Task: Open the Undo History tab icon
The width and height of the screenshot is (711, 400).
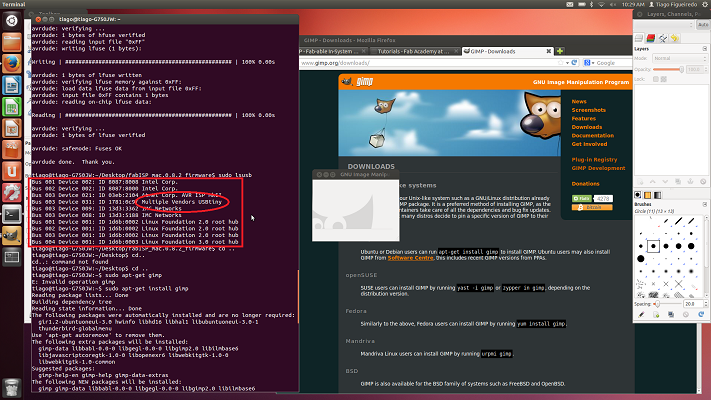Action: coord(675,38)
